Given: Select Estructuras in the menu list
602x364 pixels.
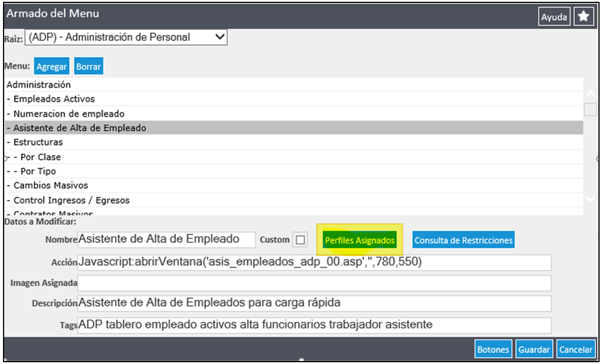Looking at the screenshot, I should point(38,142).
